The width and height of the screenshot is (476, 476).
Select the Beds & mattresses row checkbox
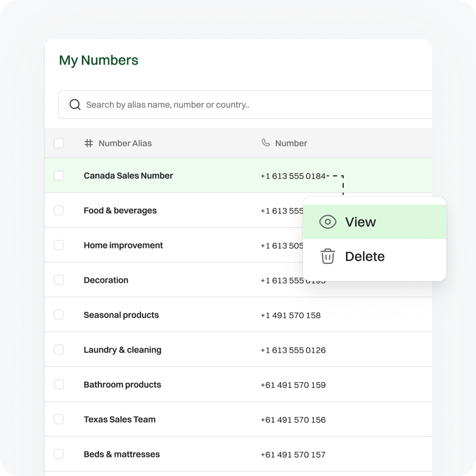coord(59,454)
